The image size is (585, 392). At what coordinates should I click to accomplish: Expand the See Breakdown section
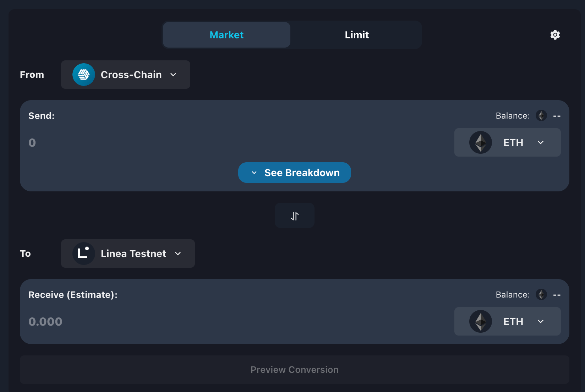295,173
